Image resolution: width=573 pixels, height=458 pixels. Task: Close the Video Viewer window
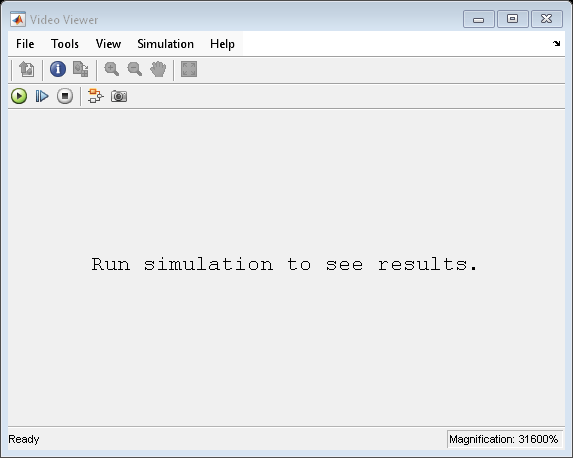click(546, 19)
